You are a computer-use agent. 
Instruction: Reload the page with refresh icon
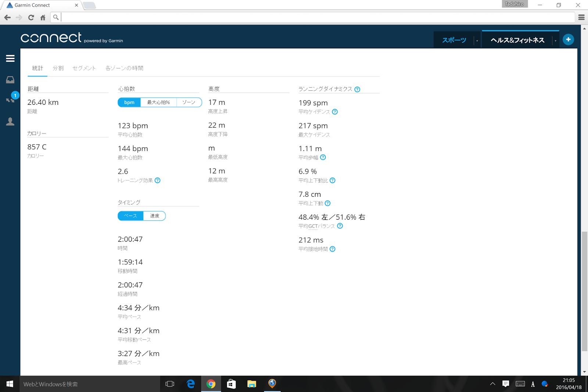point(31,17)
